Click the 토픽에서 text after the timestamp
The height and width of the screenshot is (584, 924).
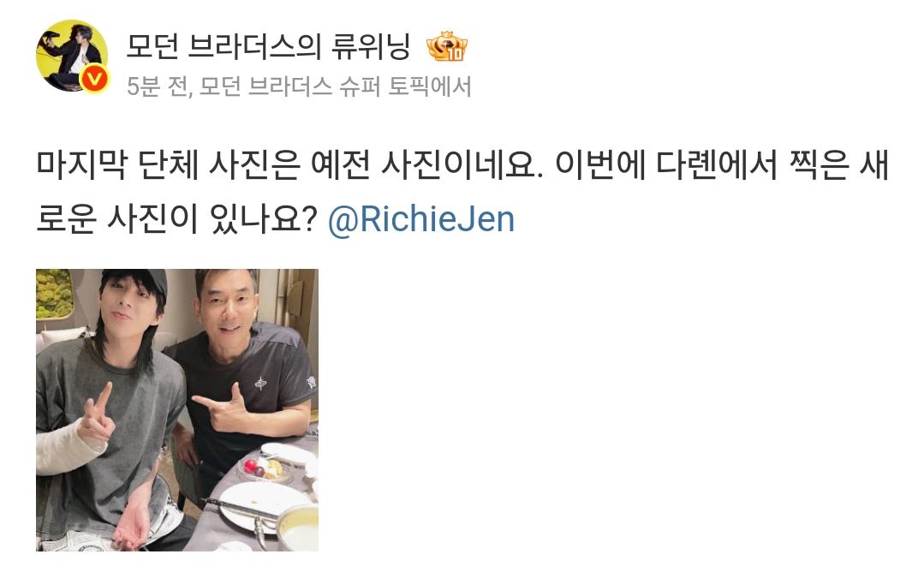(429, 86)
